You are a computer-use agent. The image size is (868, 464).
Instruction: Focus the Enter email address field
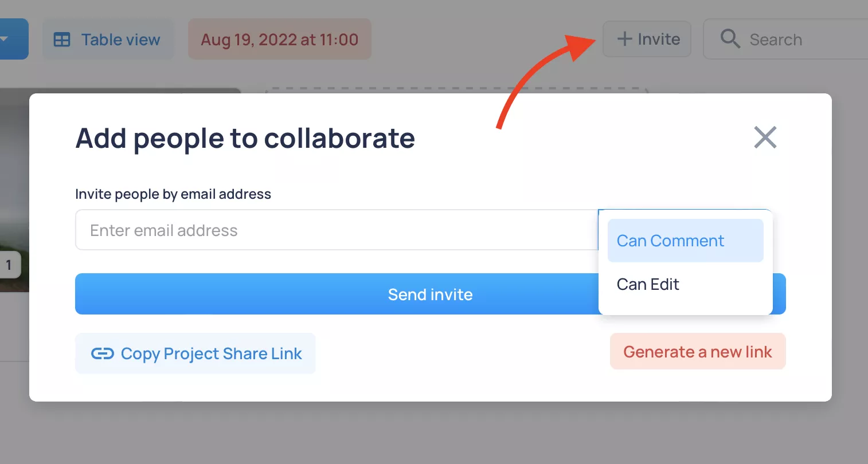[x=337, y=230]
